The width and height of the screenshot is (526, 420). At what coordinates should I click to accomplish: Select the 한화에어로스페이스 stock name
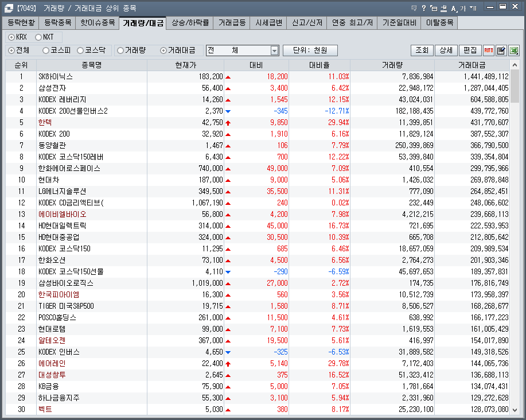tap(69, 169)
